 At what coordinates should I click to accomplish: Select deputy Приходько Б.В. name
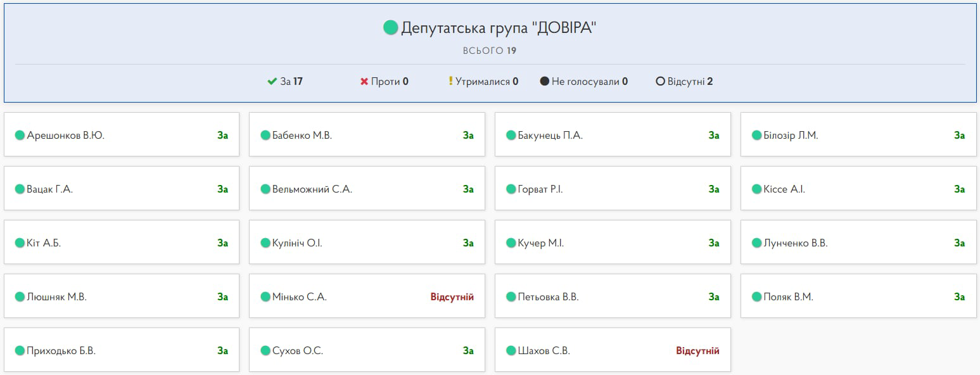tap(61, 350)
